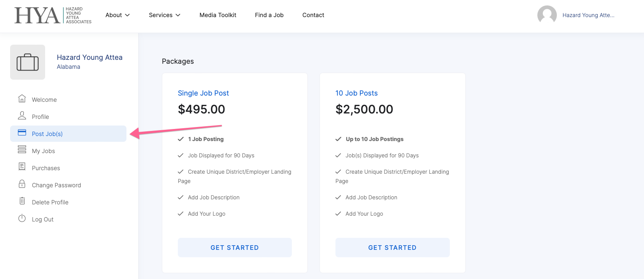Open the Contact page
Image resolution: width=644 pixels, height=279 pixels.
(313, 15)
